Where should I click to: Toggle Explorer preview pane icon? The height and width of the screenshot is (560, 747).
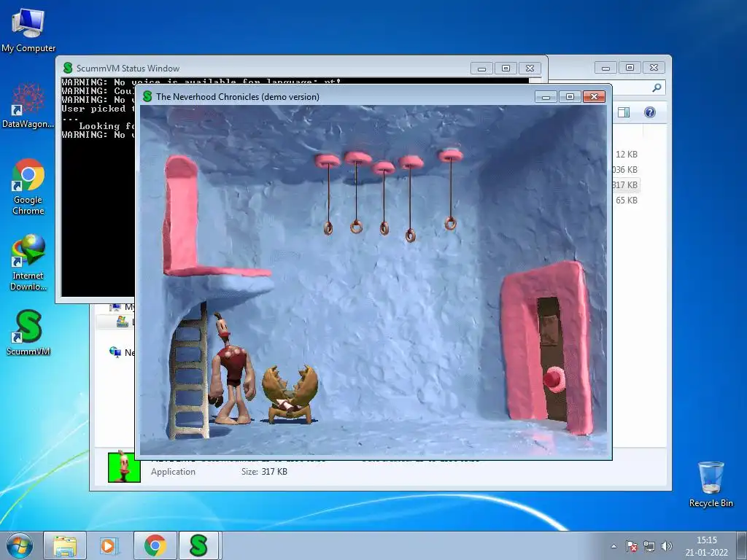[x=624, y=112]
